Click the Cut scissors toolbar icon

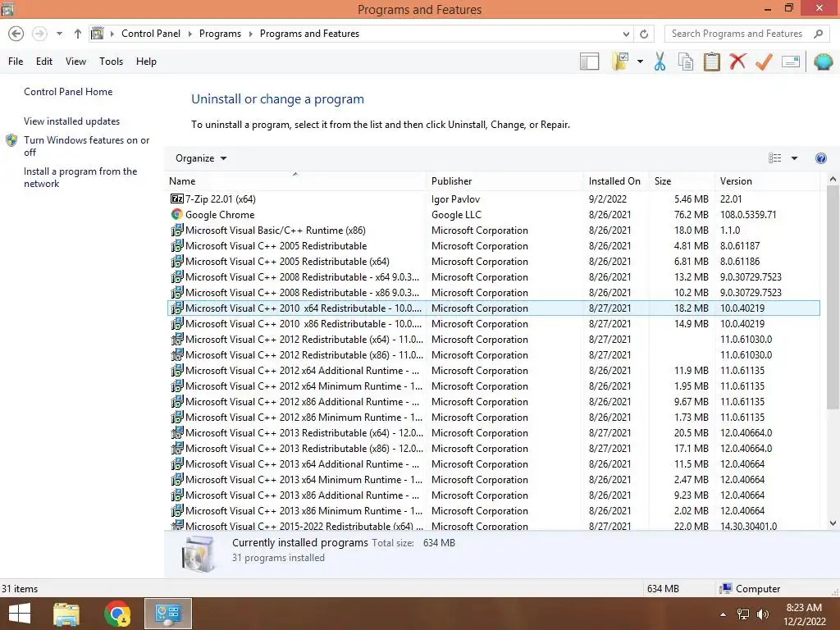(x=660, y=62)
